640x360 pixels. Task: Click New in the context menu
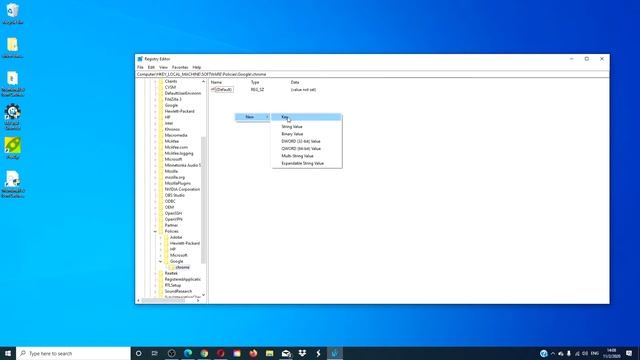click(253, 117)
